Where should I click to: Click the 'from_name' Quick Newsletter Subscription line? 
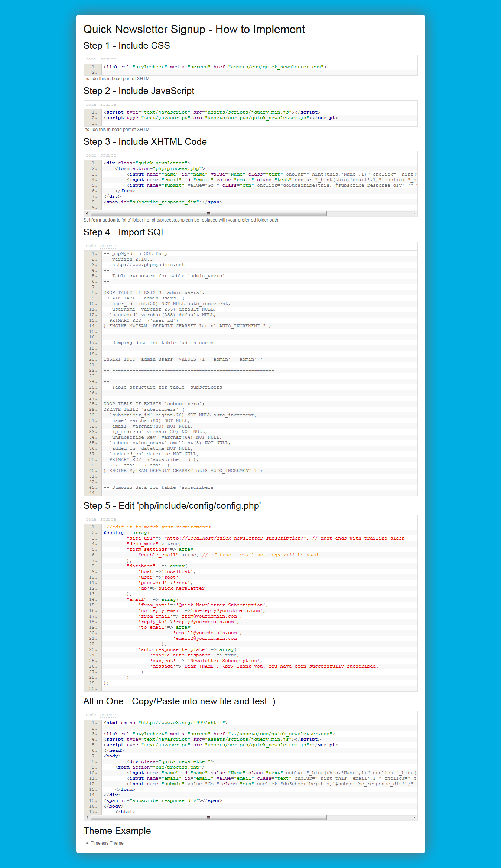203,605
